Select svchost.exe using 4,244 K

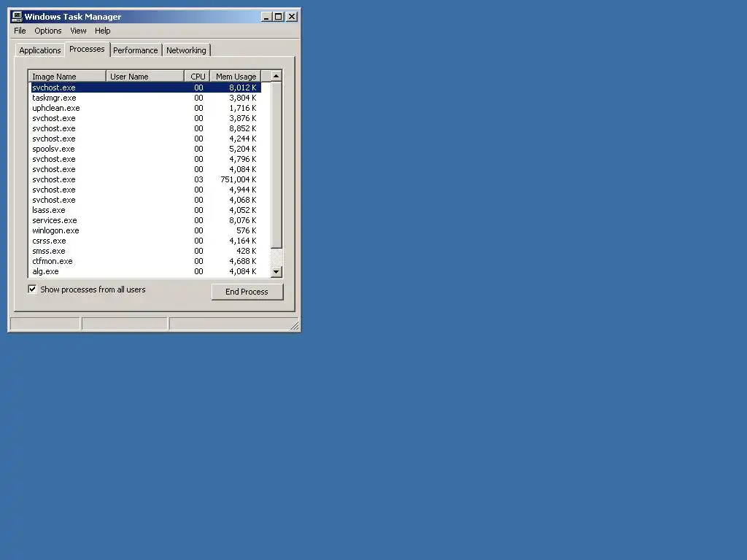pyautogui.click(x=145, y=139)
